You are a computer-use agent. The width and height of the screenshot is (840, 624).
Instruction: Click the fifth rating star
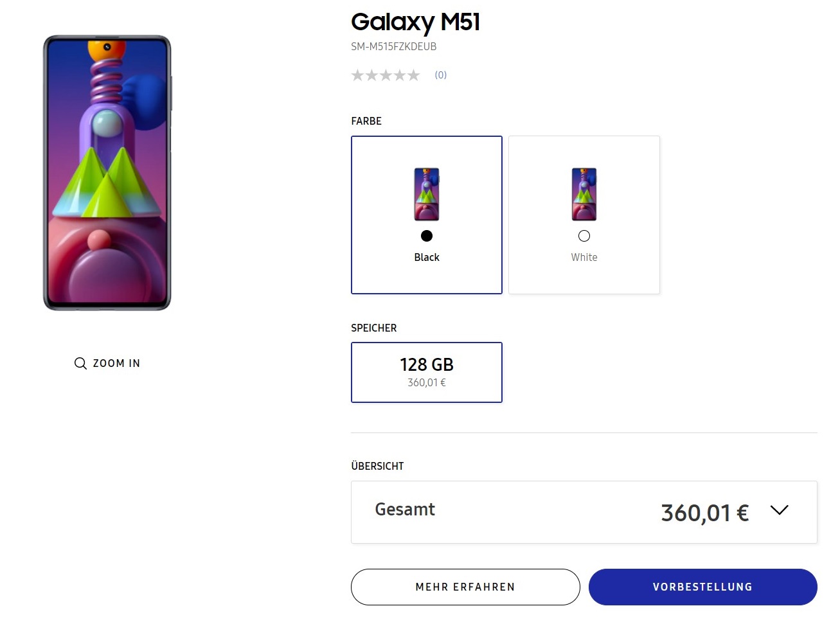coord(413,76)
